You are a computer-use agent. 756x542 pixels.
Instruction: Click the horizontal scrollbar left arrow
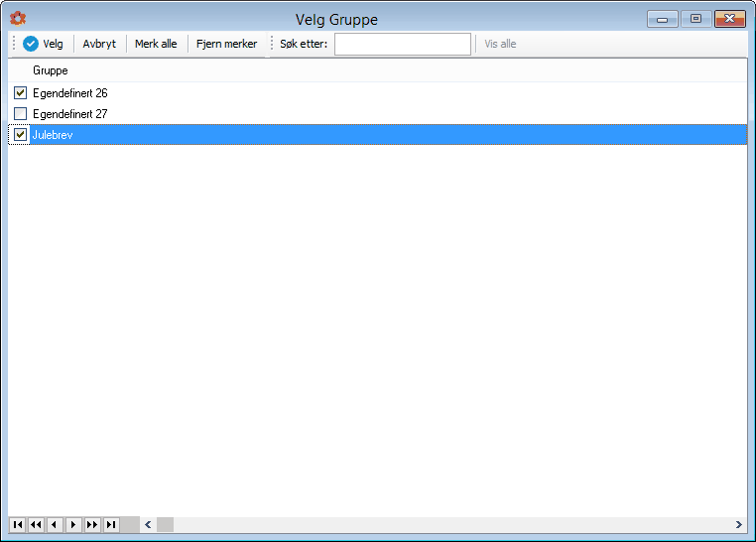click(x=148, y=525)
